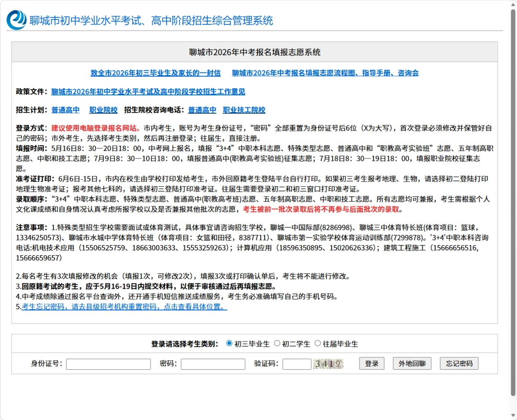
Task: Open the 填报志愿流程图、指导手册、咨询会 link
Action: 325,73
